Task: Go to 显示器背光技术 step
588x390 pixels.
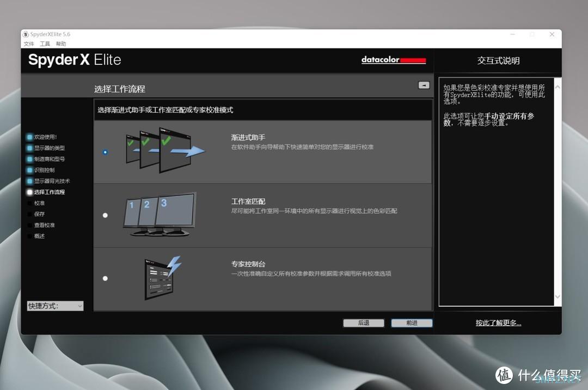Action: [48, 181]
